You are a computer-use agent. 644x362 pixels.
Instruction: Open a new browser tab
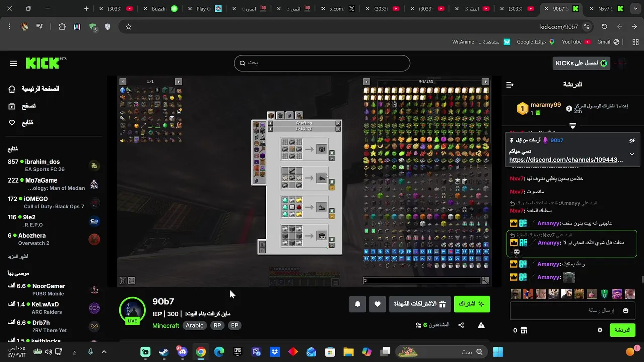tap(86, 9)
